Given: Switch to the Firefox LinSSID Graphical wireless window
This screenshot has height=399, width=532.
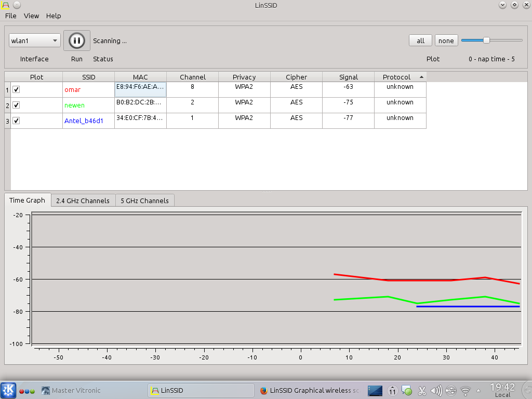Looking at the screenshot, I should pyautogui.click(x=310, y=391).
